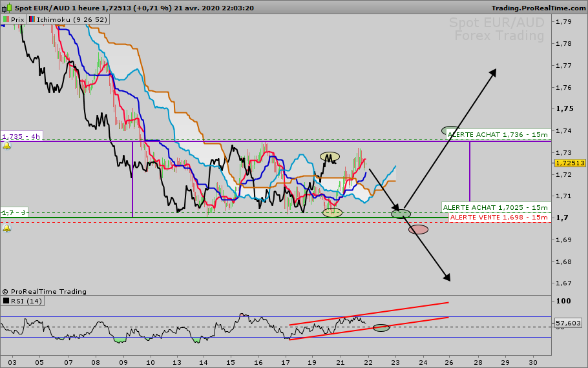Click the Ichimoku indicator color icon
Viewport: 588px width, 368px height.
click(x=32, y=20)
